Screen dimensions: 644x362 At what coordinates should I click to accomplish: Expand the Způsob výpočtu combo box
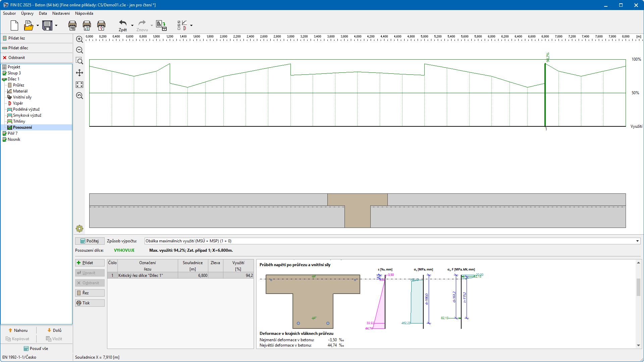coord(637,241)
